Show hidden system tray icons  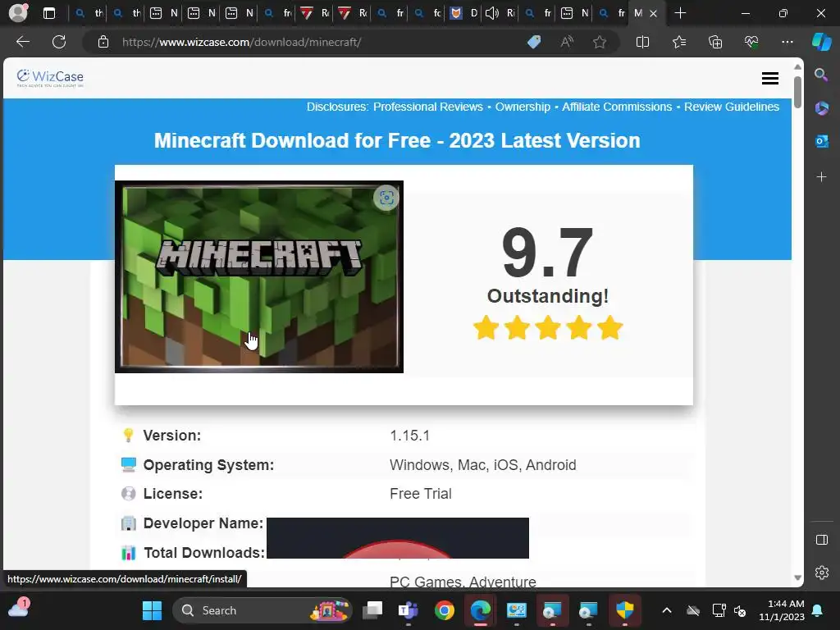(666, 610)
